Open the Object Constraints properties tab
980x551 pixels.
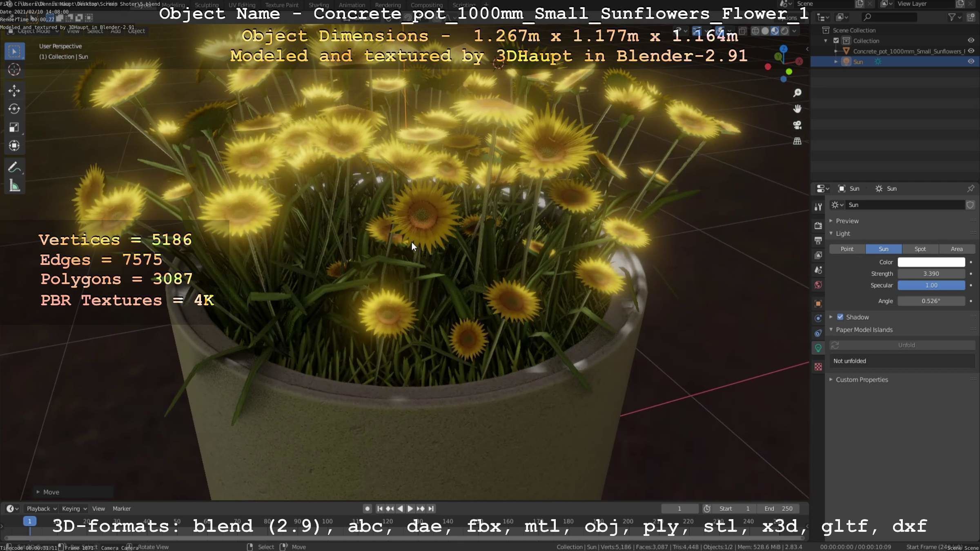[818, 333]
